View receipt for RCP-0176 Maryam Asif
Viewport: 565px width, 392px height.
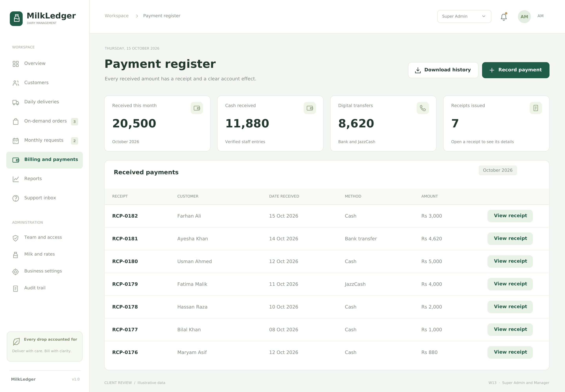510,352
